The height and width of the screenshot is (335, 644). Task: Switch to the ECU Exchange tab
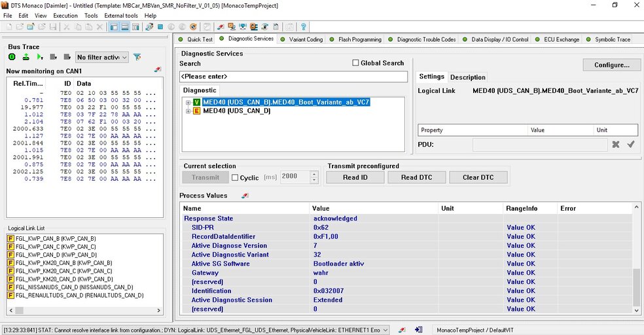tap(558, 39)
